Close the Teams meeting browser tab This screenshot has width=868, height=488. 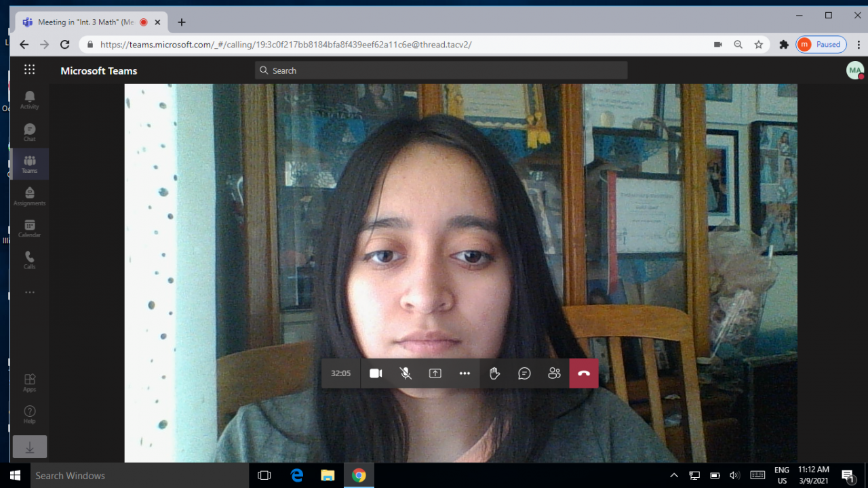[x=158, y=22]
